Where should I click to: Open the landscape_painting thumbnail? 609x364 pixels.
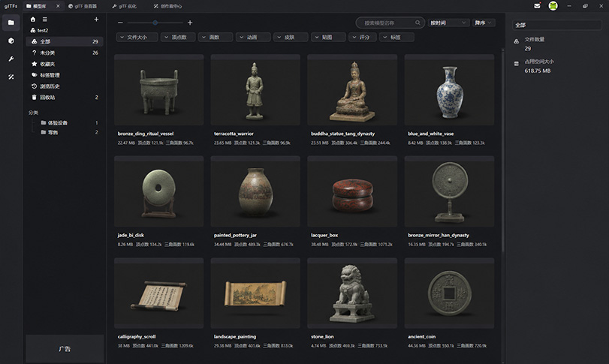(x=255, y=293)
